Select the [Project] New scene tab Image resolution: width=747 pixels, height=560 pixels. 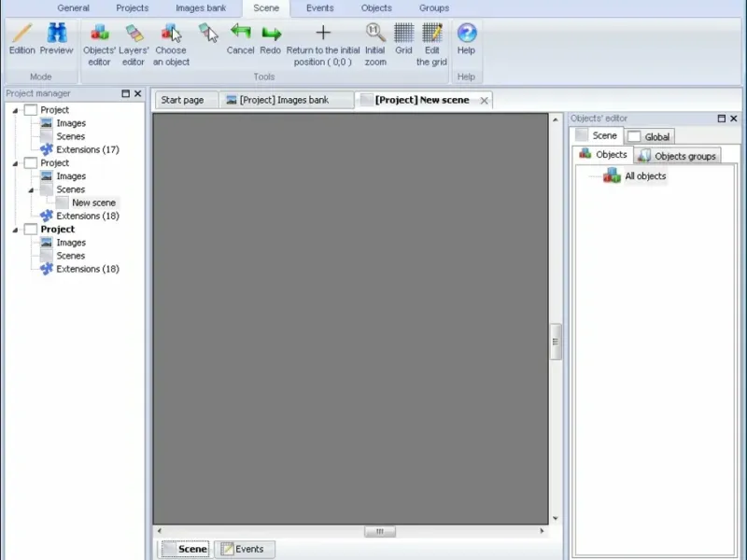pyautogui.click(x=422, y=100)
